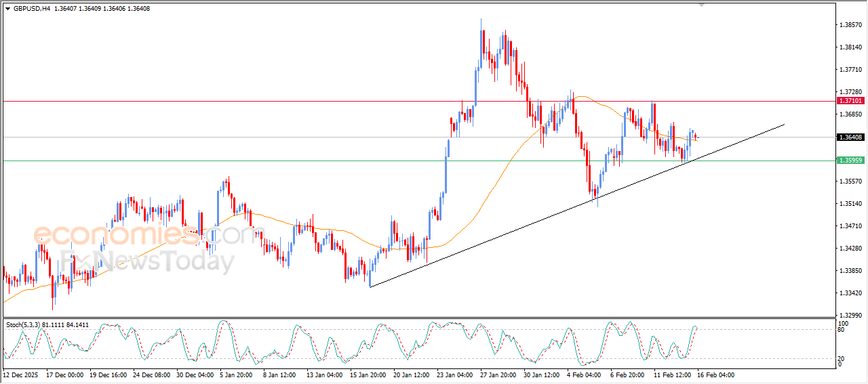868x384 pixels.
Task: Click the 1.38140 price axis value
Action: [850, 47]
